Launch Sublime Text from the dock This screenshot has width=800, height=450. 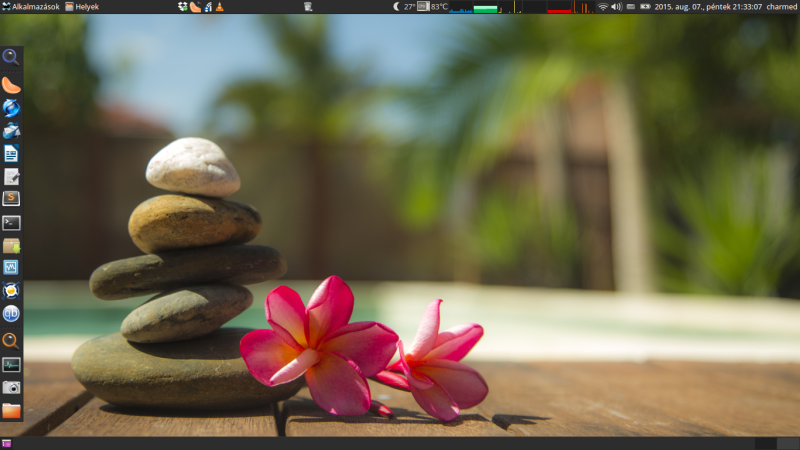point(11,198)
